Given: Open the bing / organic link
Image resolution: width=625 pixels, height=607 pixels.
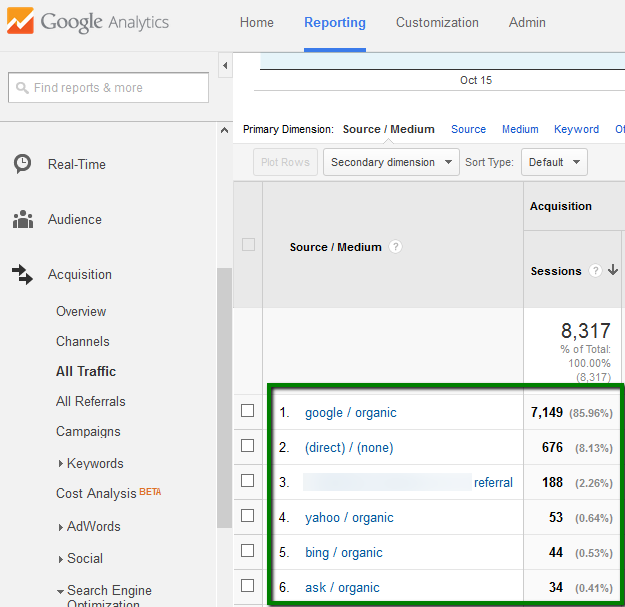Looking at the screenshot, I should click(344, 553).
